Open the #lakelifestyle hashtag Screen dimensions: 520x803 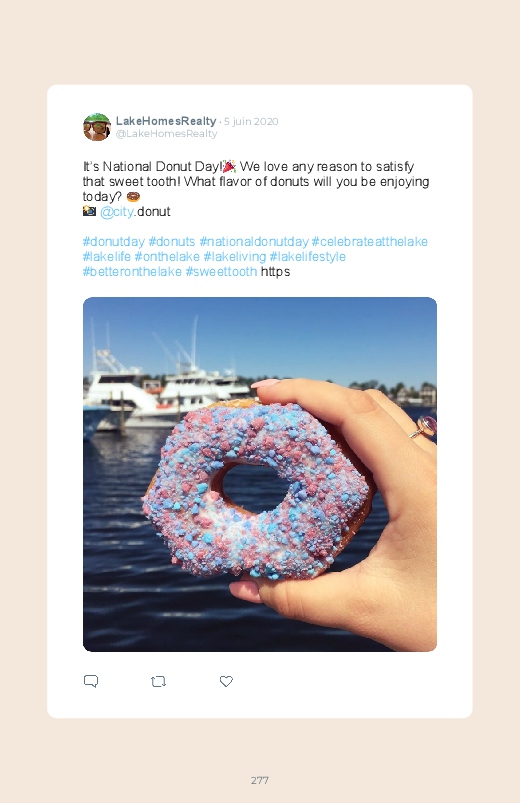[x=307, y=257]
